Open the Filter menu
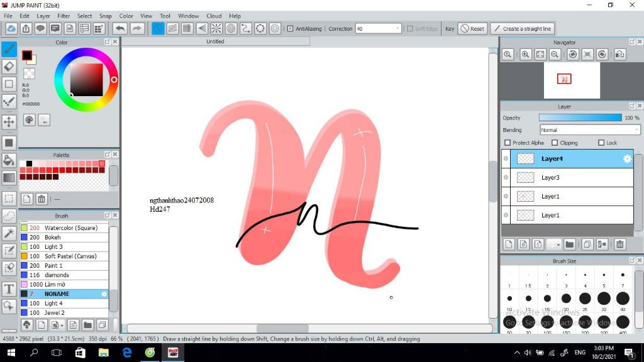The width and height of the screenshot is (644, 362). (64, 16)
